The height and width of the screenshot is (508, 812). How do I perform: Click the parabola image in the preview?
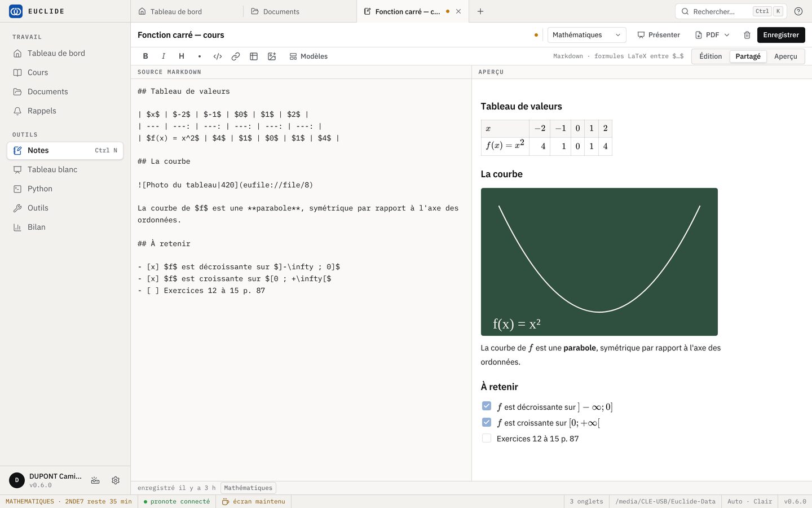click(599, 262)
